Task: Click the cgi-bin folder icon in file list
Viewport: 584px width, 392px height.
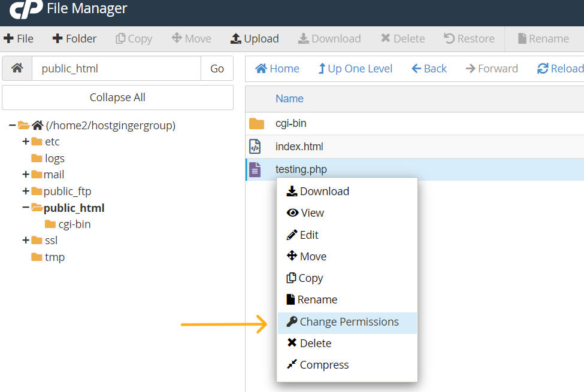Action: point(256,123)
